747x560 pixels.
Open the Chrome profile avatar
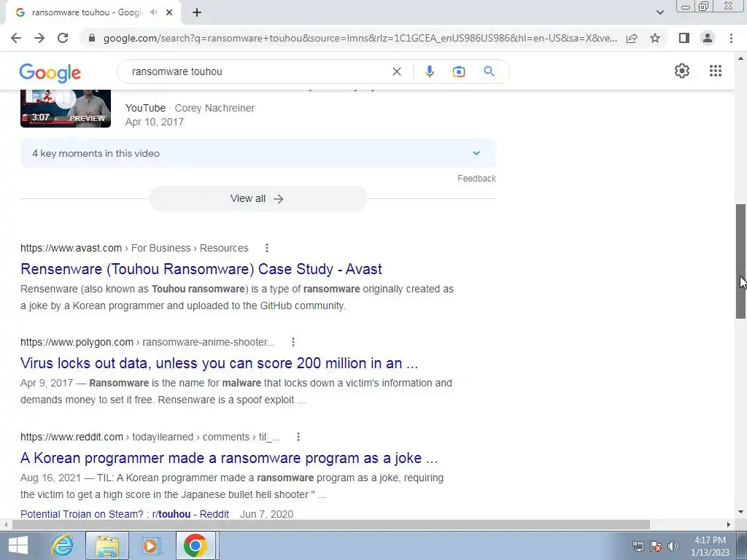(708, 38)
